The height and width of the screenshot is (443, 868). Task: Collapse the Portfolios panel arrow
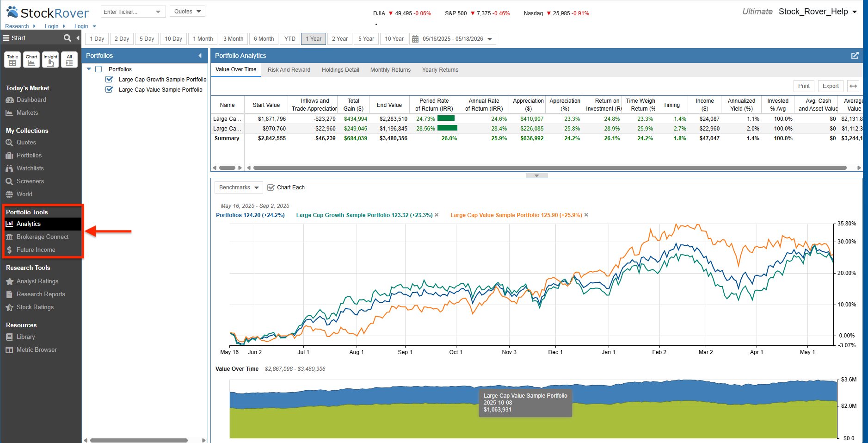[x=200, y=56]
